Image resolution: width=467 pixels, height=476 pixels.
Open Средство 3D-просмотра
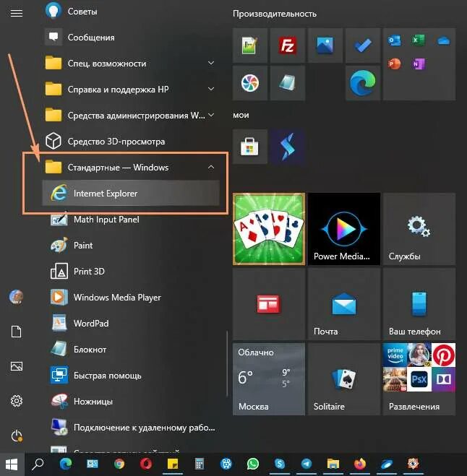(131, 142)
